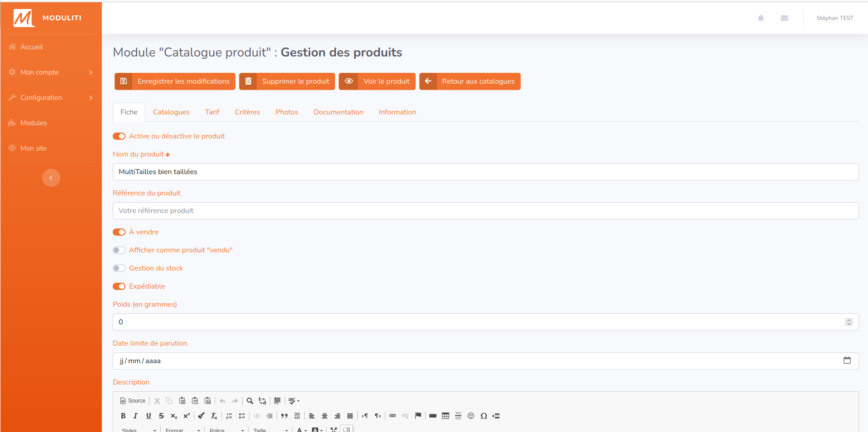The height and width of the screenshot is (432, 868).
Task: Insert a bulleted list
Action: point(242,416)
